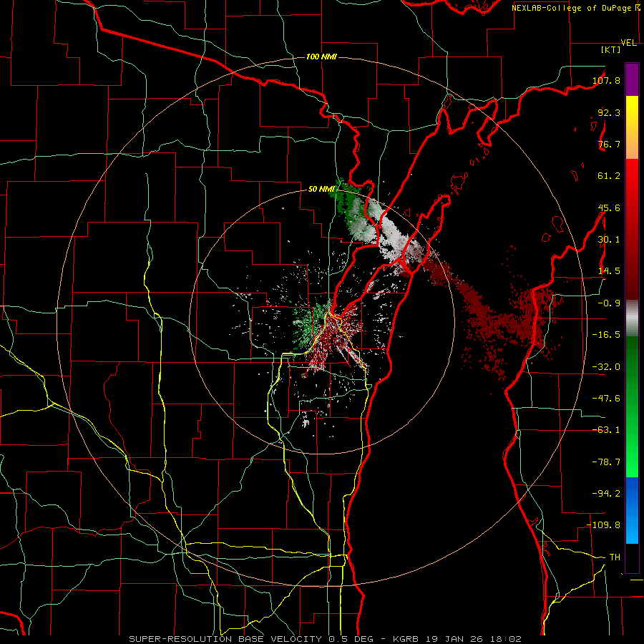Click the TH threshold label on legend

tap(615, 557)
